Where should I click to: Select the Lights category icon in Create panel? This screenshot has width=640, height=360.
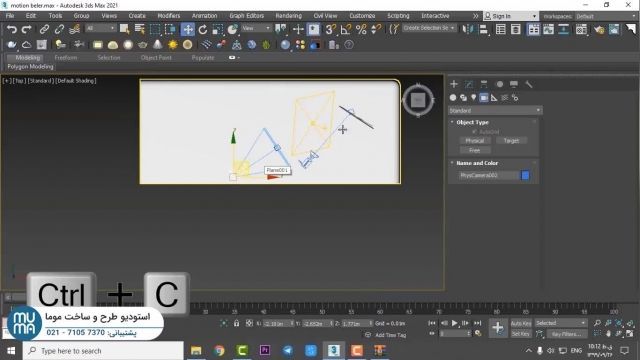click(x=473, y=98)
